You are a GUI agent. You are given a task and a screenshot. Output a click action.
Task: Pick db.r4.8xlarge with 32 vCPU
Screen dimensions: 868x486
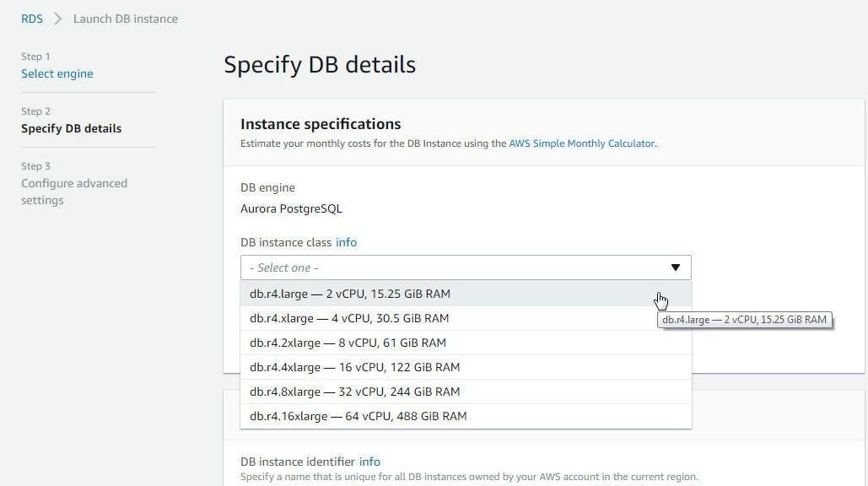tap(466, 391)
